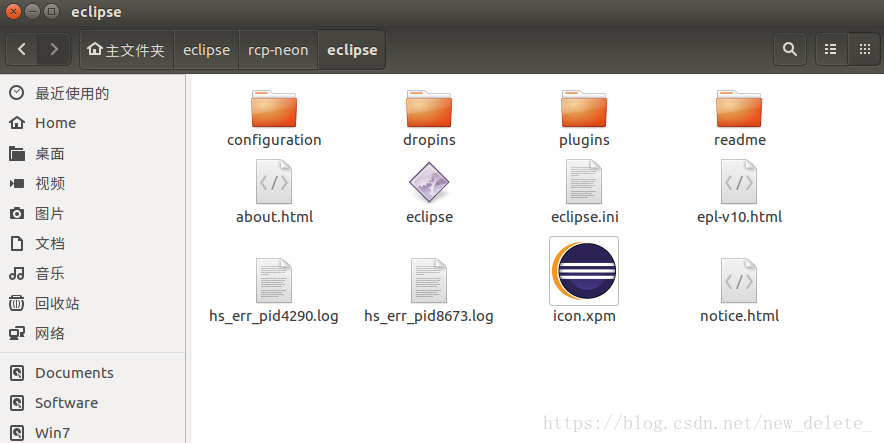Click the eclipse.ini file name label

tap(585, 216)
